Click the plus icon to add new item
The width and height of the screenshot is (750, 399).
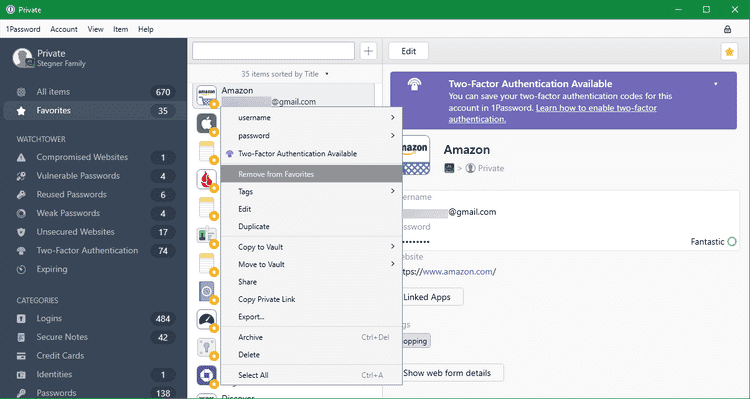[x=368, y=51]
